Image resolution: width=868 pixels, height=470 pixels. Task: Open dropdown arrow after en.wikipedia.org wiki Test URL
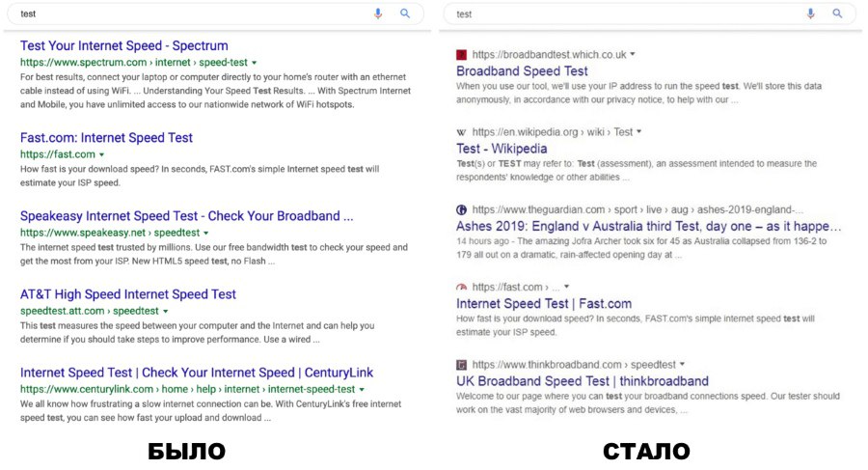pyautogui.click(x=638, y=132)
